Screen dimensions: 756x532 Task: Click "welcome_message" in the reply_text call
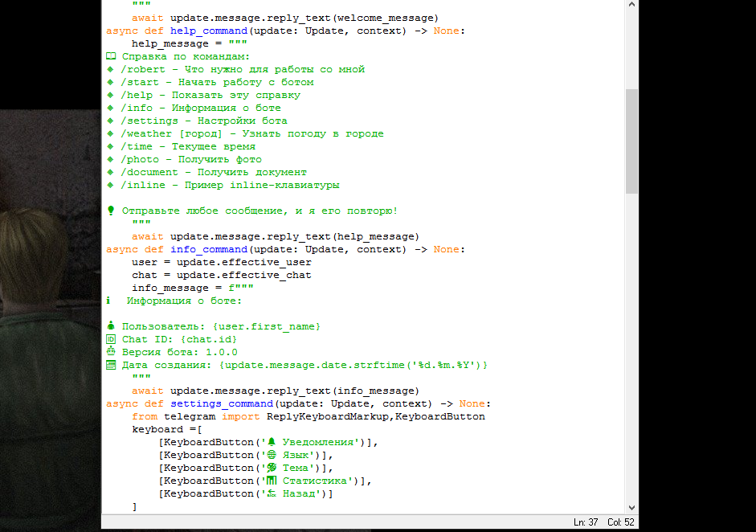click(x=386, y=18)
